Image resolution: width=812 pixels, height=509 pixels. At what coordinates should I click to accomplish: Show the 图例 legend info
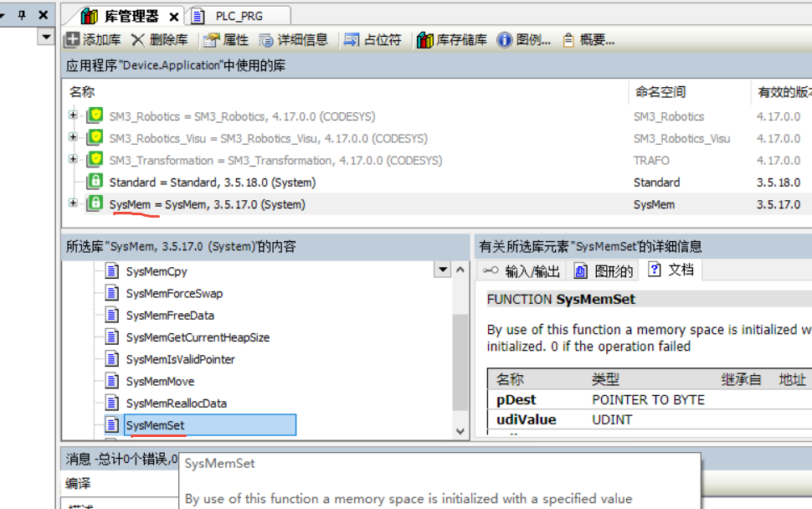523,40
